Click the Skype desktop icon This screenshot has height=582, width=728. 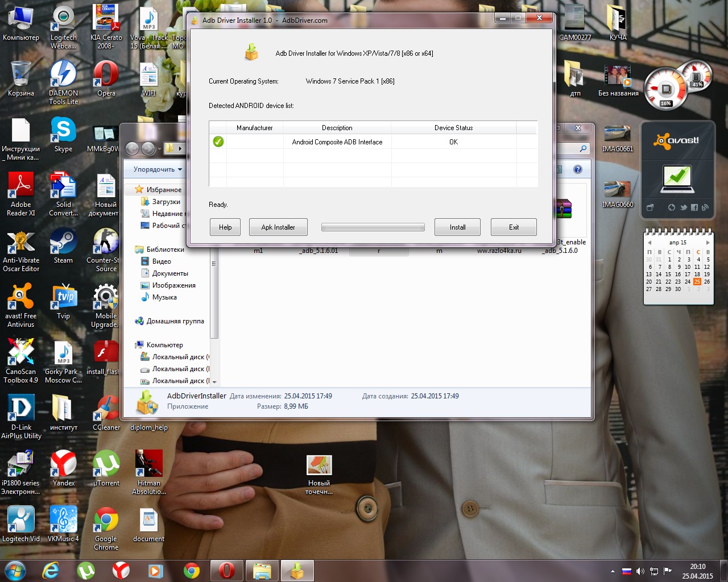click(63, 134)
